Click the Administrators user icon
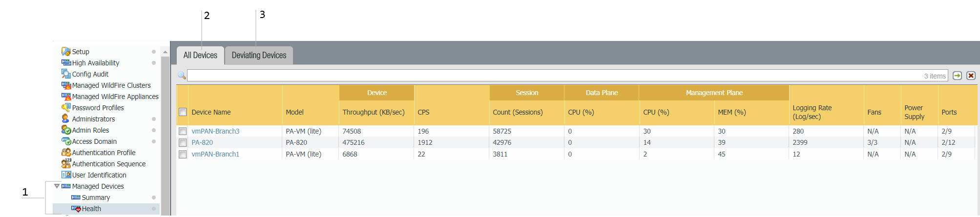The image size is (980, 217). [x=65, y=118]
